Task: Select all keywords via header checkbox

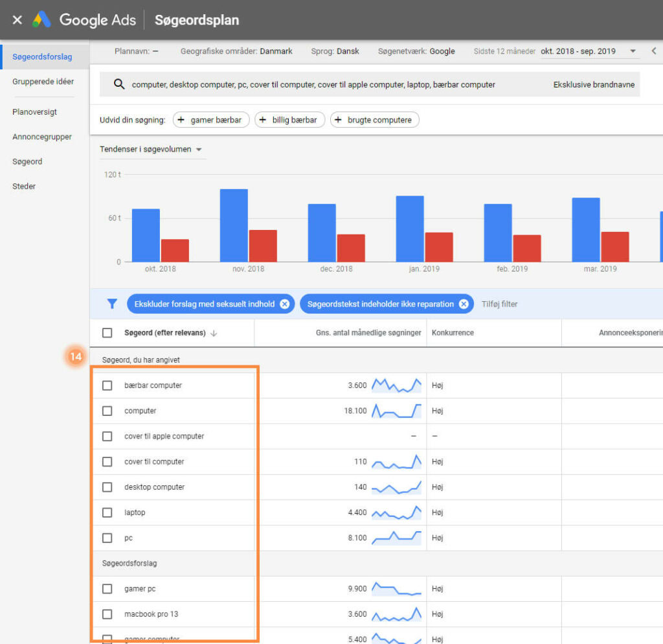Action: pos(107,333)
